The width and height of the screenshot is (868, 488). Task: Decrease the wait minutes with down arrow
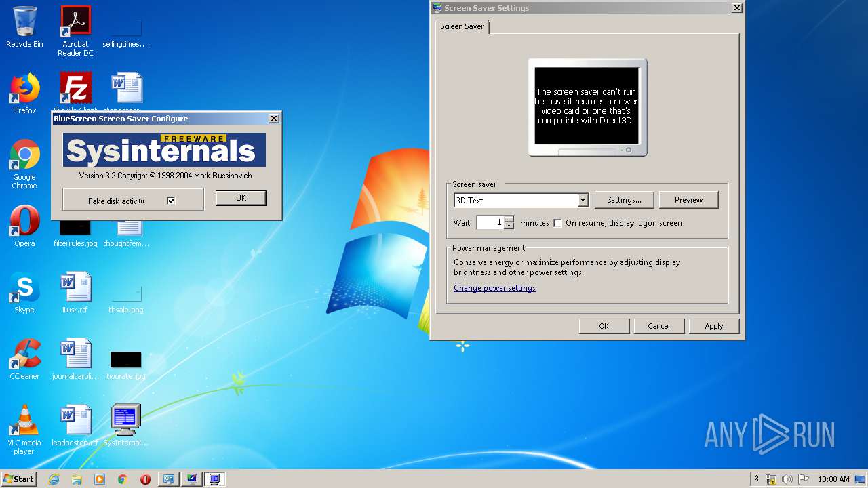(x=509, y=226)
